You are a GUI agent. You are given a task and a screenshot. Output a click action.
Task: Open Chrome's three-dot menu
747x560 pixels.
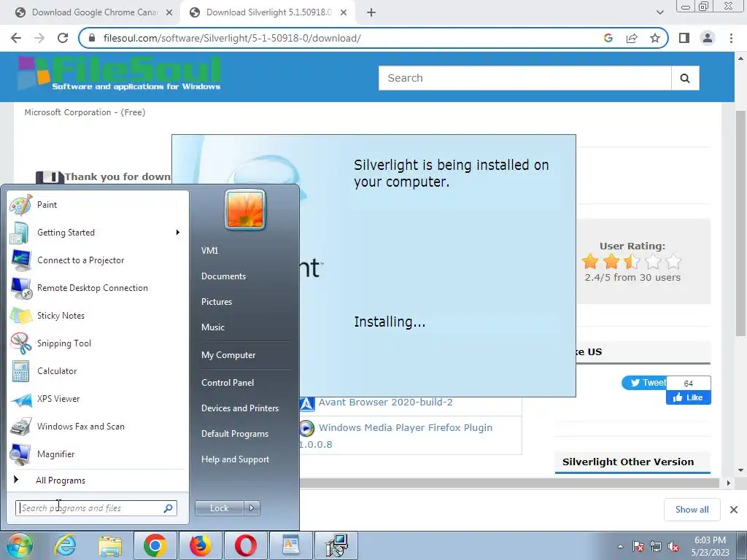tap(731, 38)
